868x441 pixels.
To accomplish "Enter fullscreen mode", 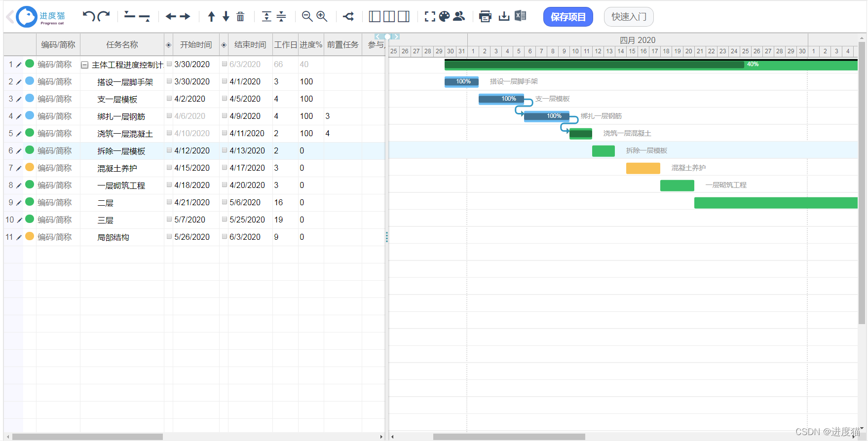I will pos(430,16).
